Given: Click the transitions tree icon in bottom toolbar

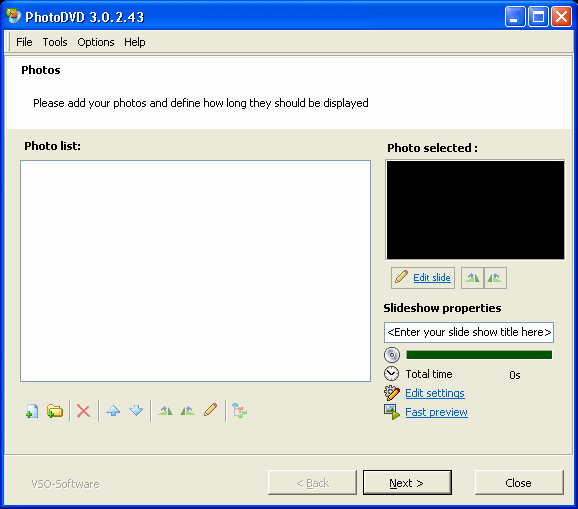Looking at the screenshot, I should [239, 411].
